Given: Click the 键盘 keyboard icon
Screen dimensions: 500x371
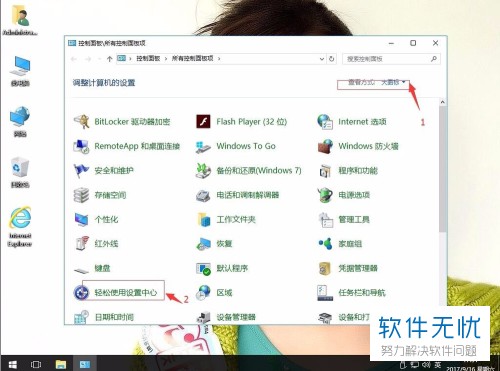Looking at the screenshot, I should tap(81, 270).
